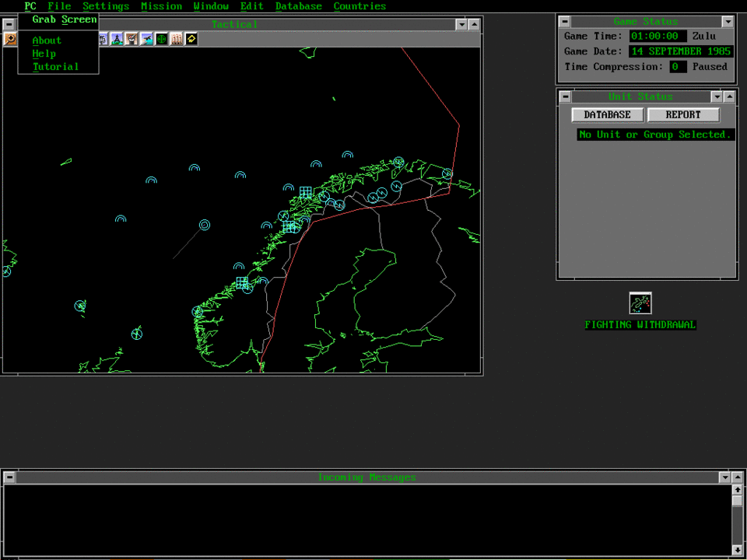The image size is (747, 560).
Task: Select the double-ring unit marker with course line
Action: point(205,225)
